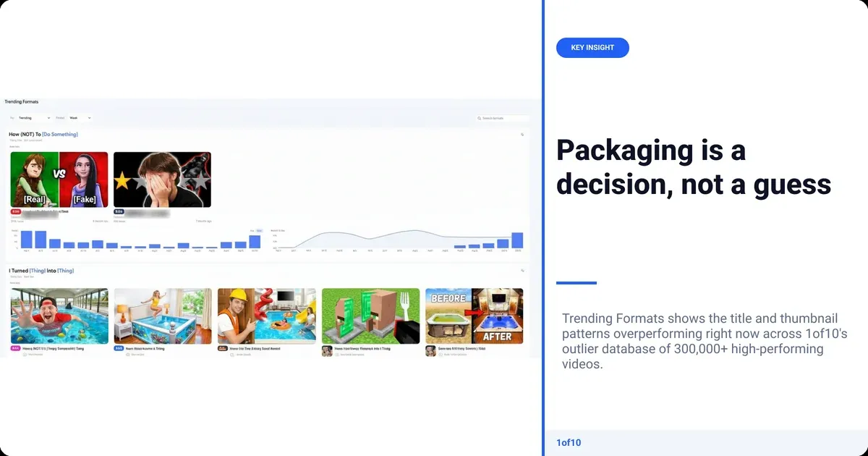
Task: Click the I Turned Thing Into Thing title
Action: 41,271
